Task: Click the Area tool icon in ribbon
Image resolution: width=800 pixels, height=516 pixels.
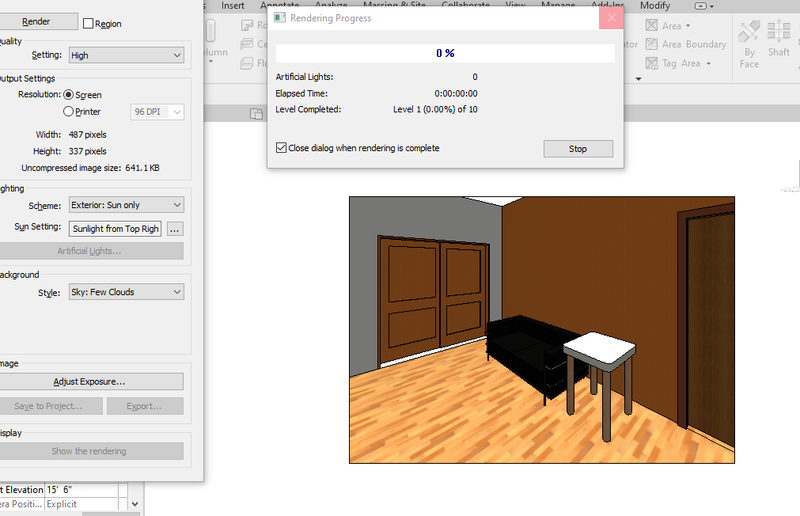Action: click(652, 26)
